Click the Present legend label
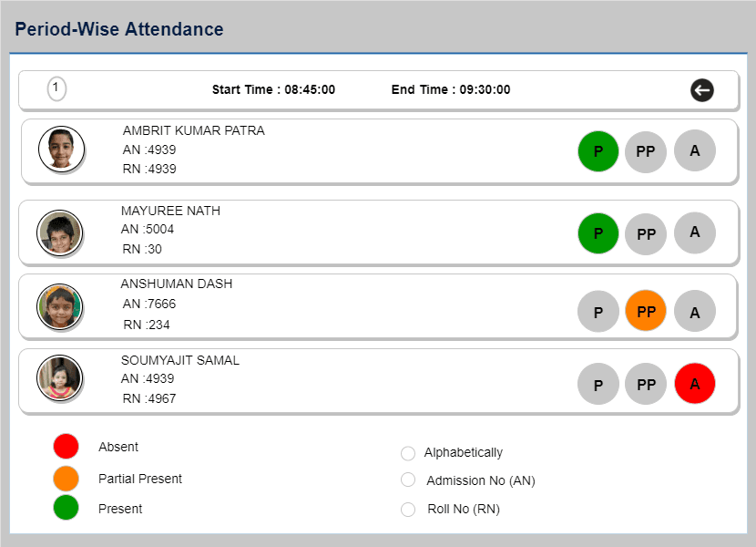Viewport: 756px width, 547px height. (120, 509)
